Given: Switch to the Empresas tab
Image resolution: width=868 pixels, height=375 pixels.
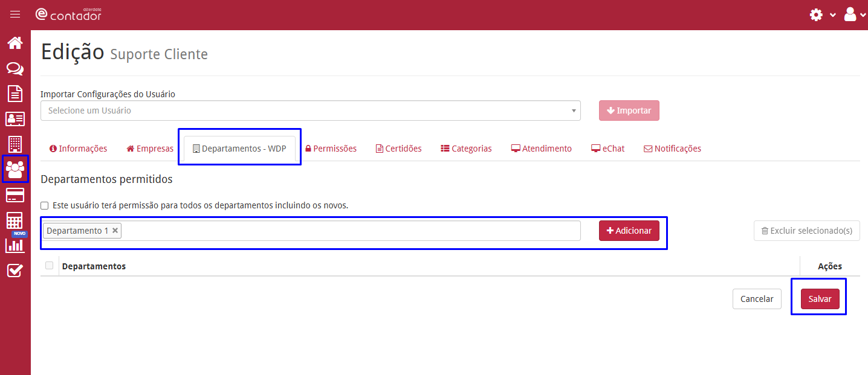Looking at the screenshot, I should click(150, 149).
